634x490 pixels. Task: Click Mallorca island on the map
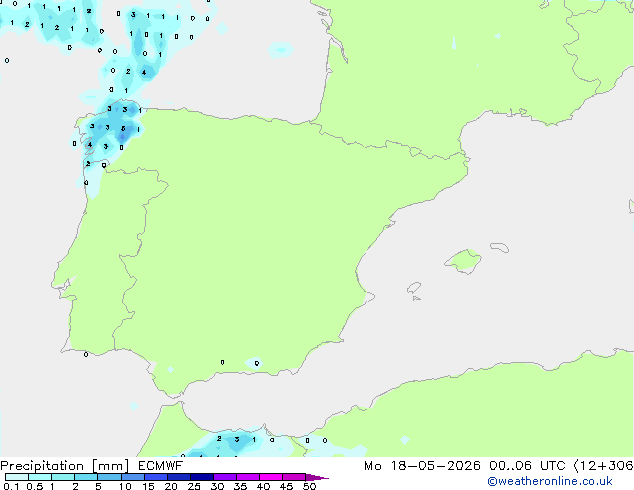click(463, 262)
